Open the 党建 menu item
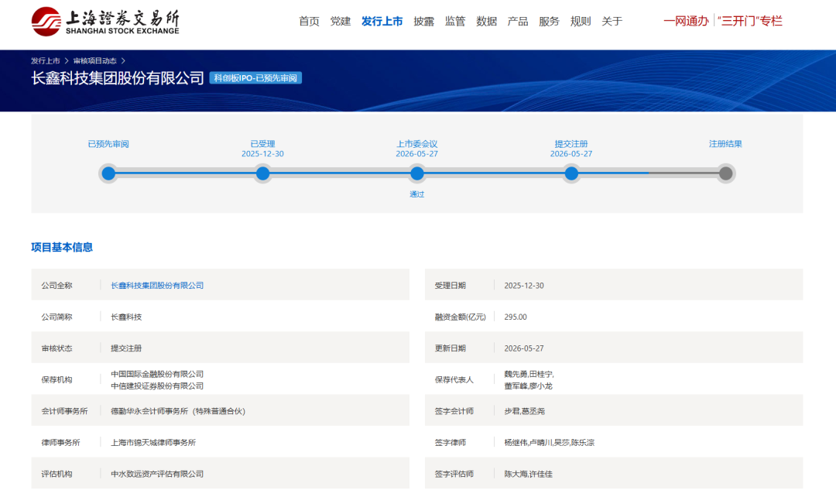 point(340,22)
